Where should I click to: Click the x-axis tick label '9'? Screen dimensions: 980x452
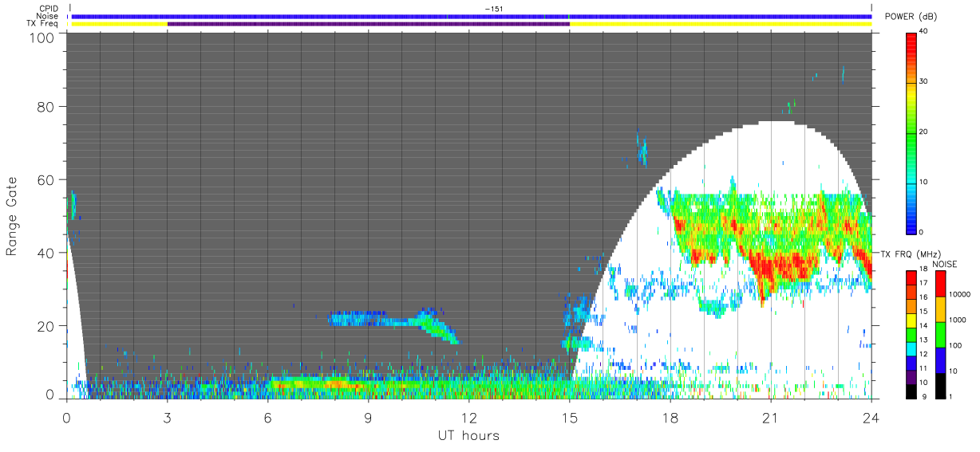(368, 417)
